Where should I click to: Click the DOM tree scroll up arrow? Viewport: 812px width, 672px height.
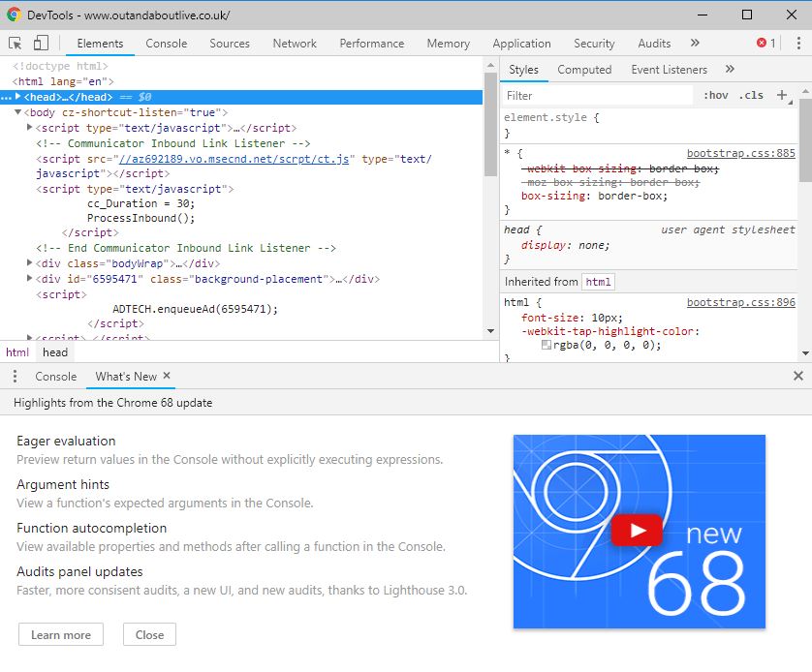490,66
